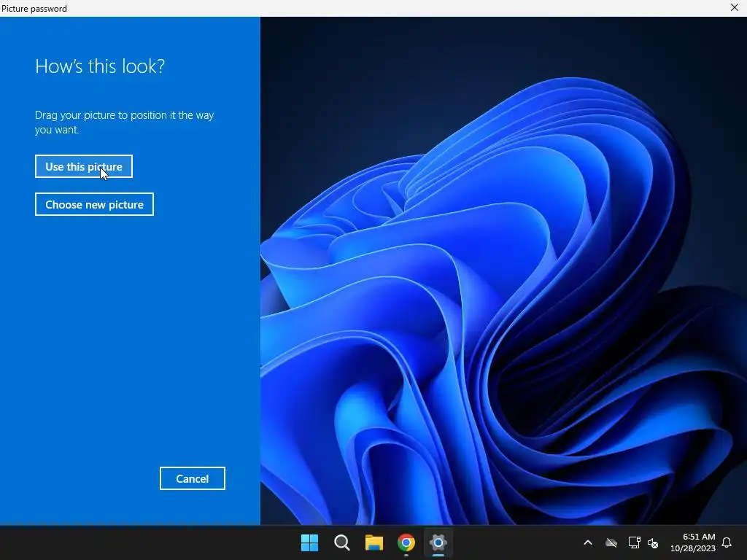
Task: Open Google Chrome from taskbar
Action: coord(406,542)
